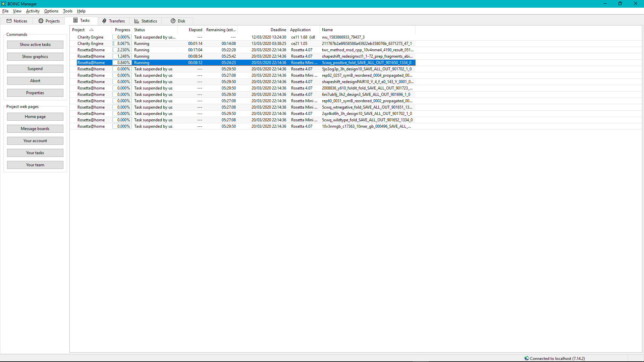This screenshot has height=362, width=644.
Task: Sort by Application column header
Action: (x=304, y=30)
